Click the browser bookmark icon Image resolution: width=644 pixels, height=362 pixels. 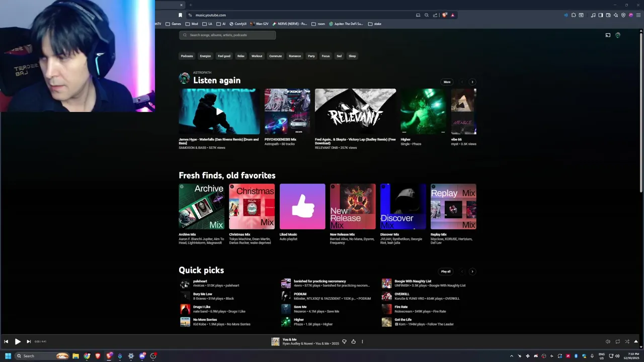click(180, 15)
